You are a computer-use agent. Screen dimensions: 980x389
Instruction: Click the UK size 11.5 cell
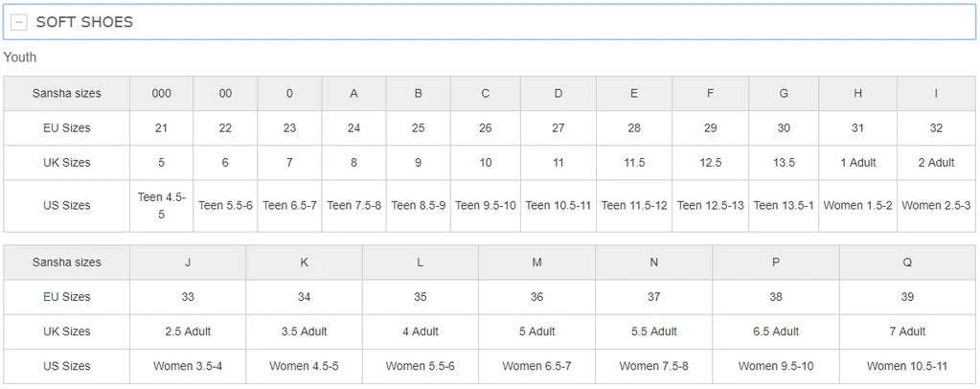point(633,163)
